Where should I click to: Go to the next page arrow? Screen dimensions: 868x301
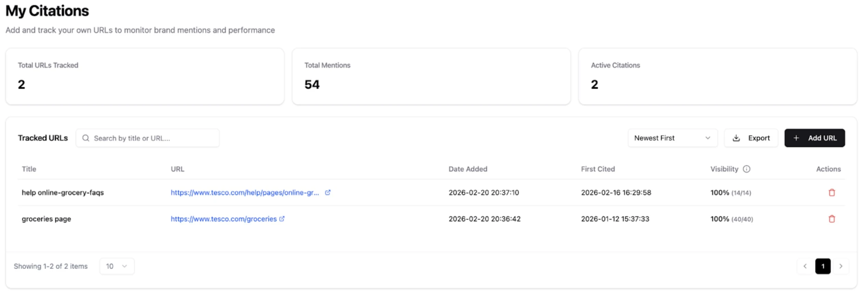pos(841,266)
